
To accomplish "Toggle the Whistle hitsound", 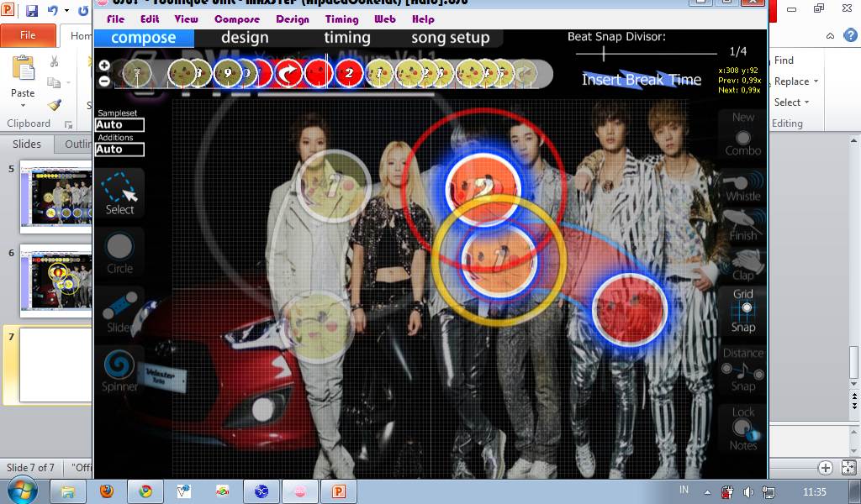I will (x=742, y=186).
